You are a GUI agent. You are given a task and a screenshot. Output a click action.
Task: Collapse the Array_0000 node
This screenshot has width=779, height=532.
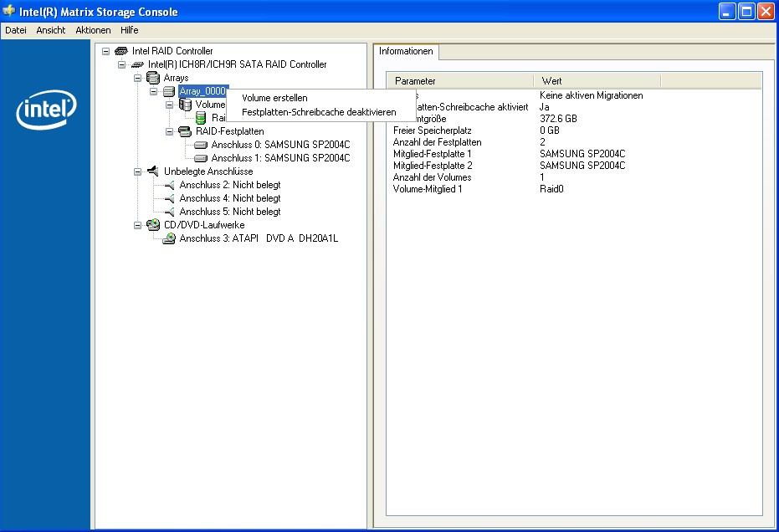[x=153, y=91]
